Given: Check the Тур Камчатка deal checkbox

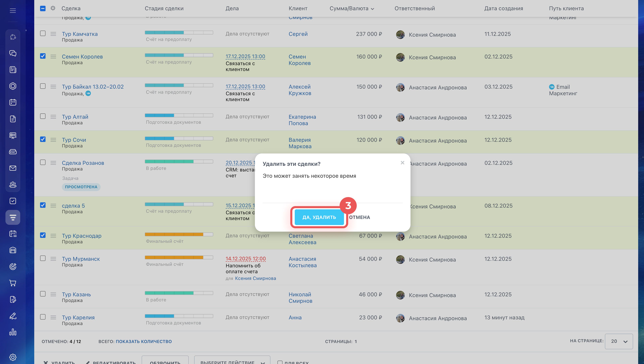Looking at the screenshot, I should coord(43,34).
